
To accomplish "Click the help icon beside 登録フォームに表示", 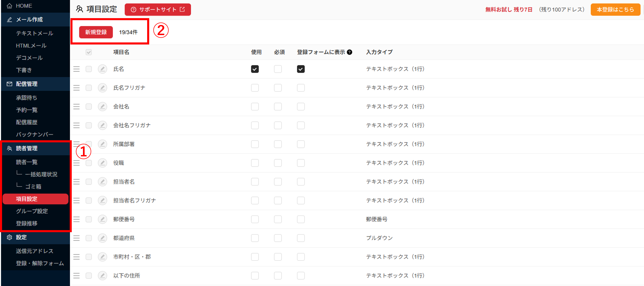I will (x=350, y=52).
